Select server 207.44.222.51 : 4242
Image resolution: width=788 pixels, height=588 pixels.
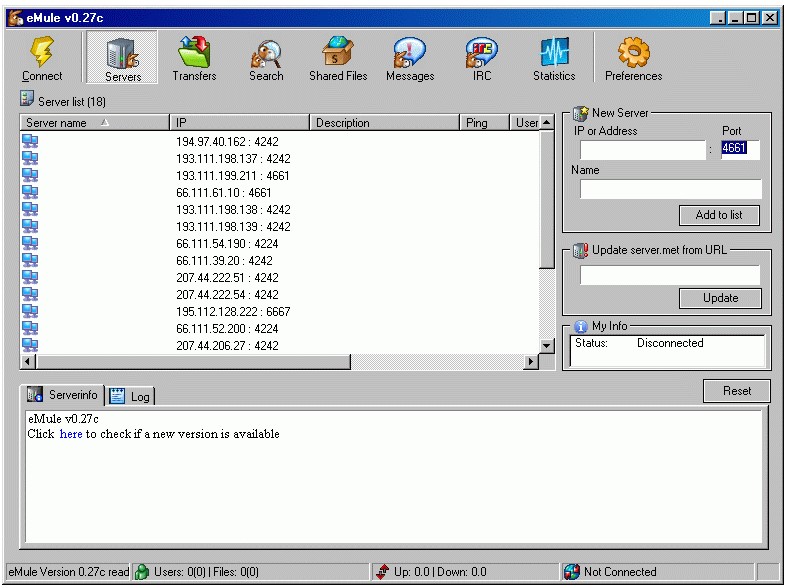click(x=227, y=278)
